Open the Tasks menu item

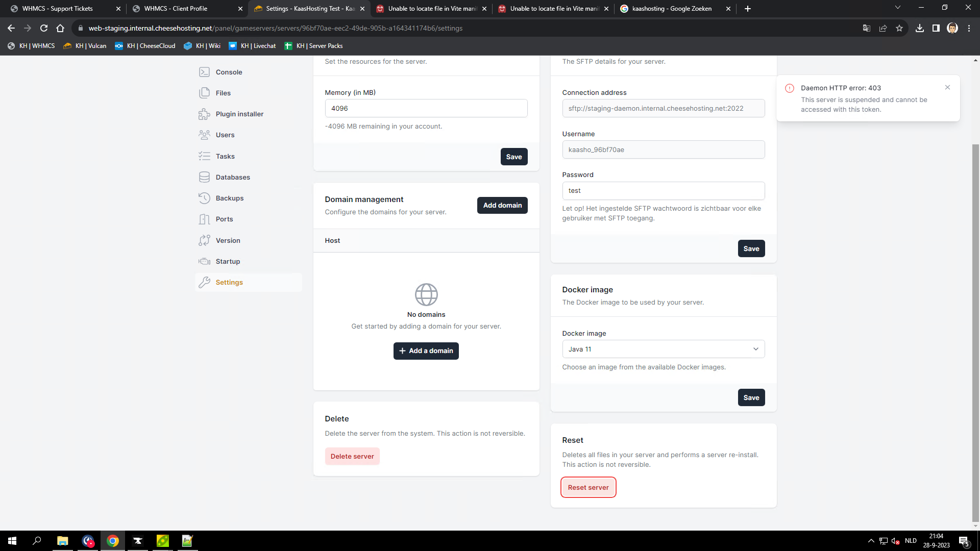[225, 156]
